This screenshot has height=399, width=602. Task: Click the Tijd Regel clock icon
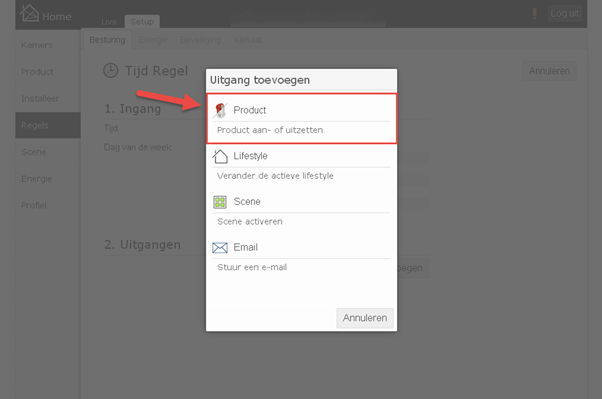pyautogui.click(x=111, y=71)
